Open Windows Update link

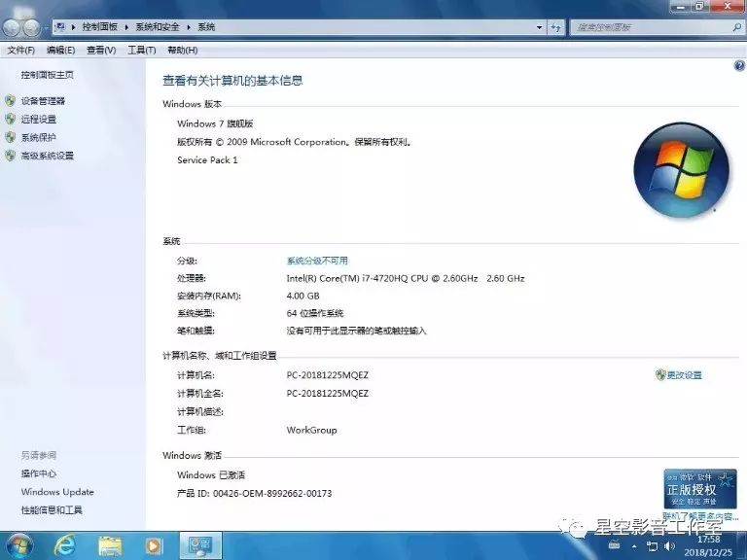(57, 491)
